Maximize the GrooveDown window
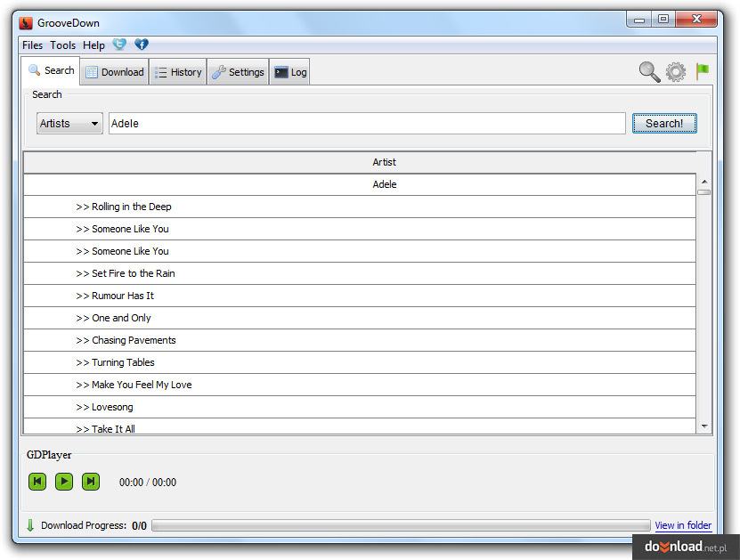740x560 pixels. pyautogui.click(x=663, y=19)
